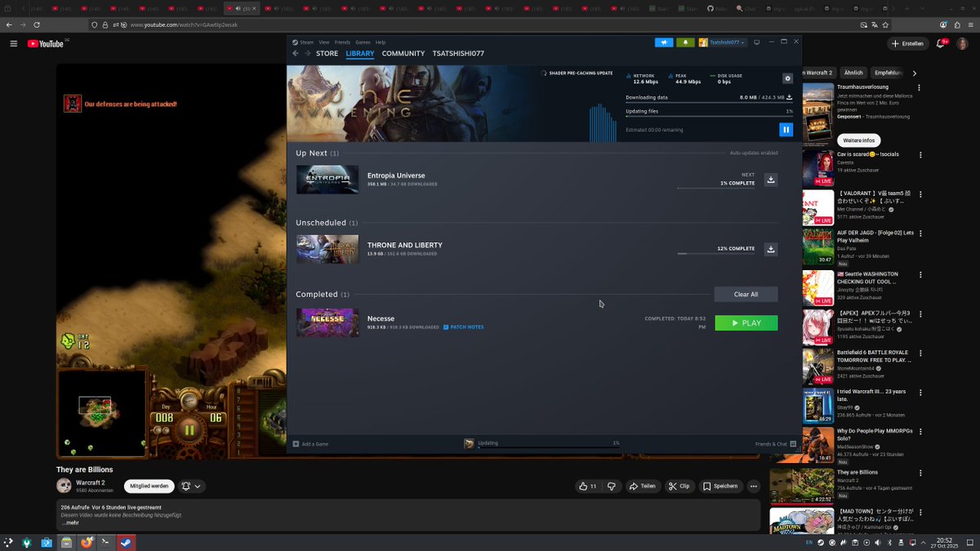Image resolution: width=980 pixels, height=551 pixels.
Task: Pause the current Steam download
Action: (786, 130)
